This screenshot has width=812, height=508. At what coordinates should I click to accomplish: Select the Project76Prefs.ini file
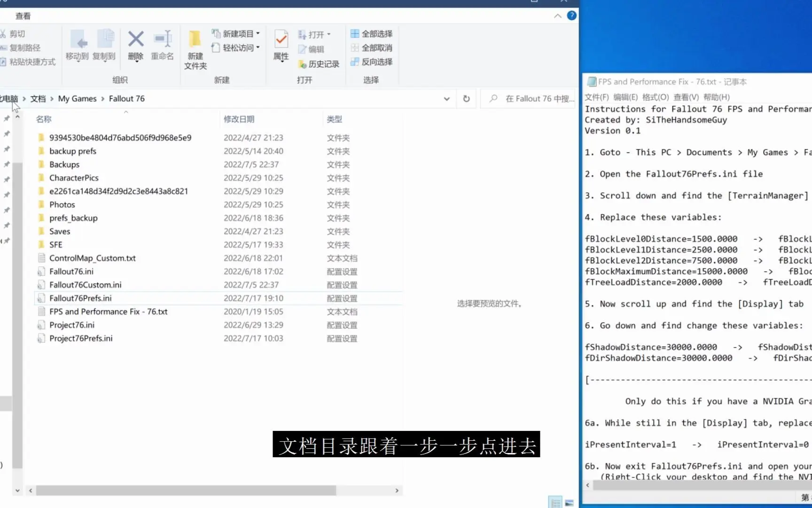point(81,338)
